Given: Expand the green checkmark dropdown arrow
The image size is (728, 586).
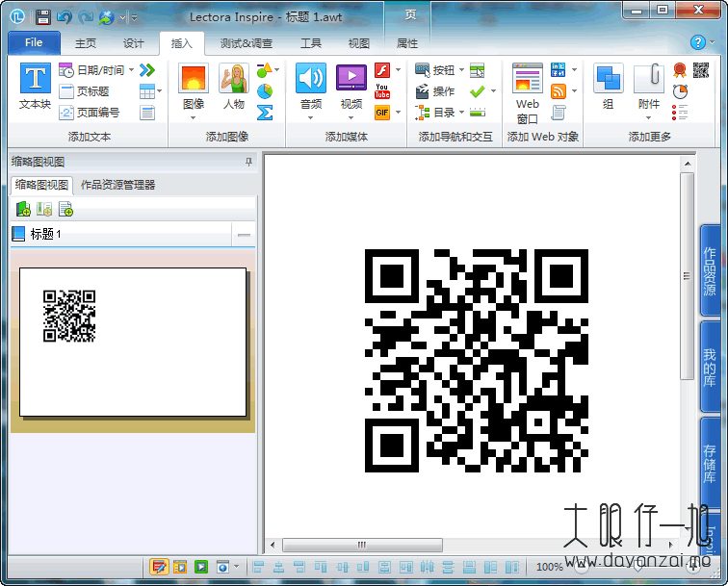Looking at the screenshot, I should [x=494, y=91].
